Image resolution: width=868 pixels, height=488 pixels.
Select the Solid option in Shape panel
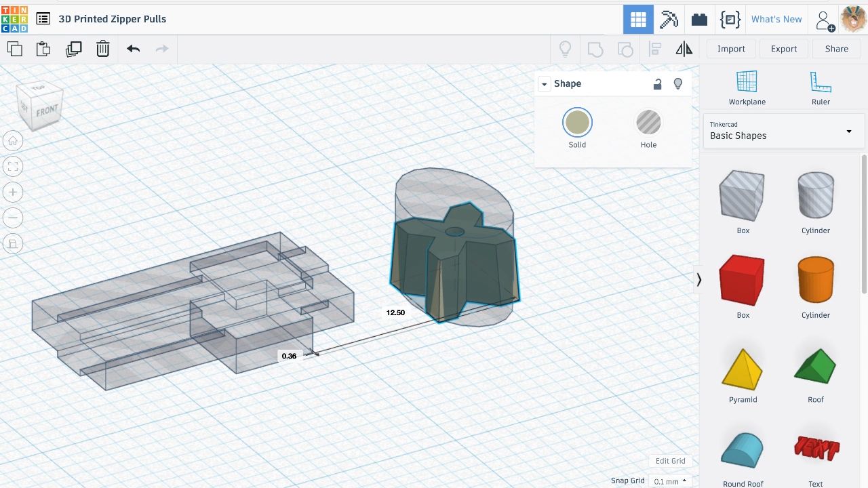[577, 122]
